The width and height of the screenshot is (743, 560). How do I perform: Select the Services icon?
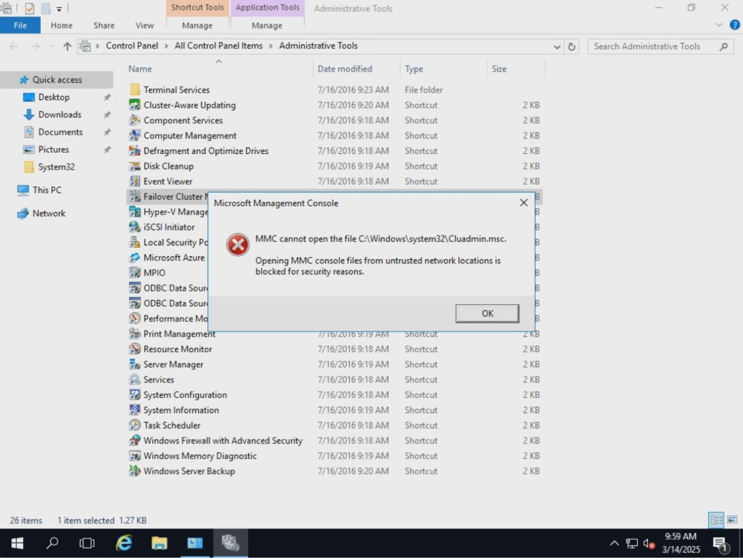(135, 380)
